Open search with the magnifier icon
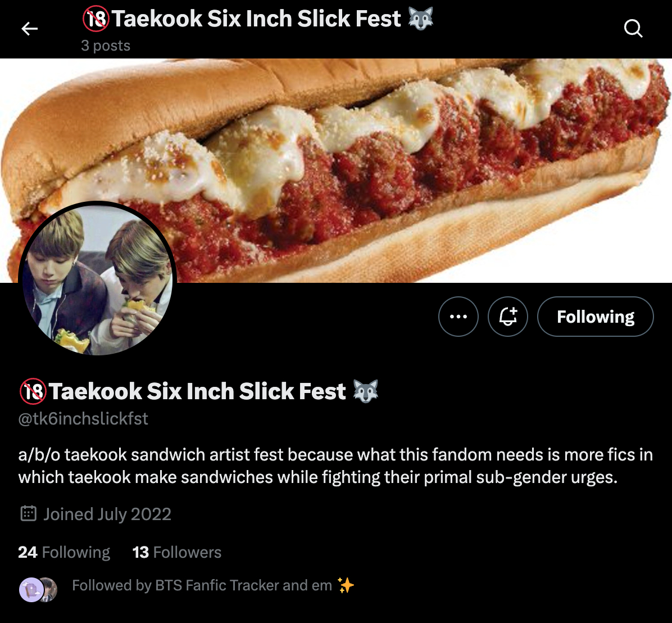Screen dimensions: 672x623 pos(633,28)
